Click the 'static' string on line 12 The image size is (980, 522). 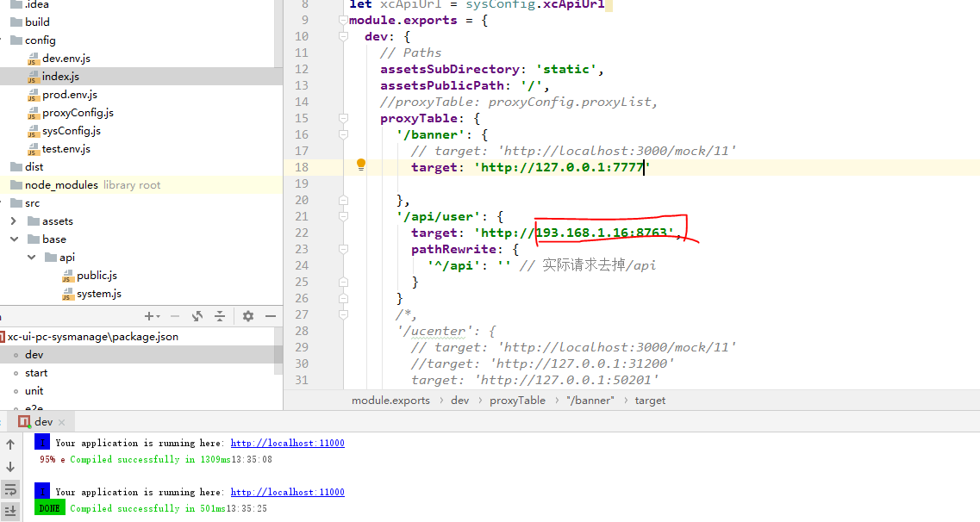[566, 69]
